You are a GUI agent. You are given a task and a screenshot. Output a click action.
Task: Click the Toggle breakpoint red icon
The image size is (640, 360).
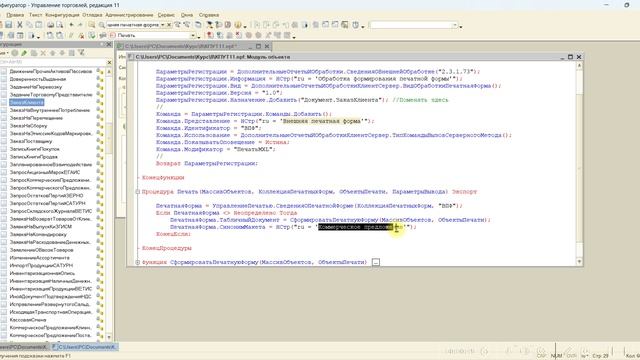[209, 36]
